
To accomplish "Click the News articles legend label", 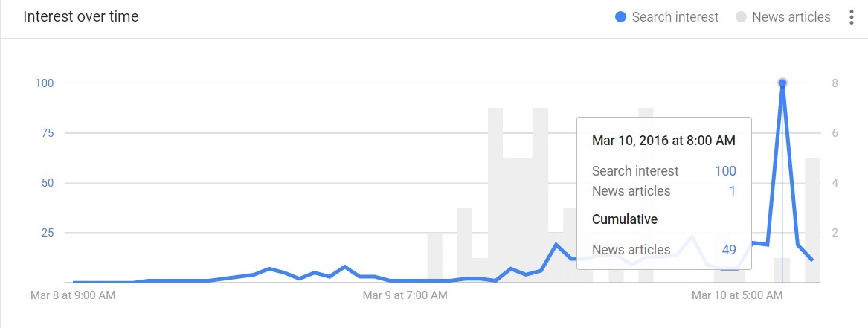I will (x=791, y=17).
